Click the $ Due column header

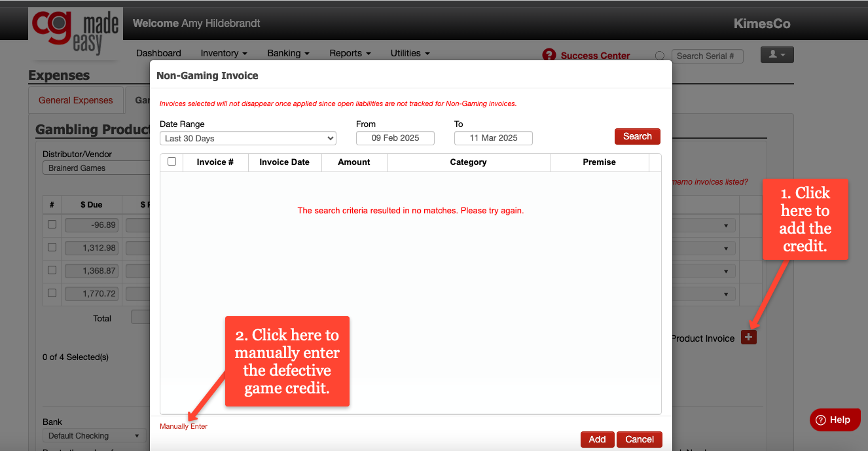coord(92,204)
